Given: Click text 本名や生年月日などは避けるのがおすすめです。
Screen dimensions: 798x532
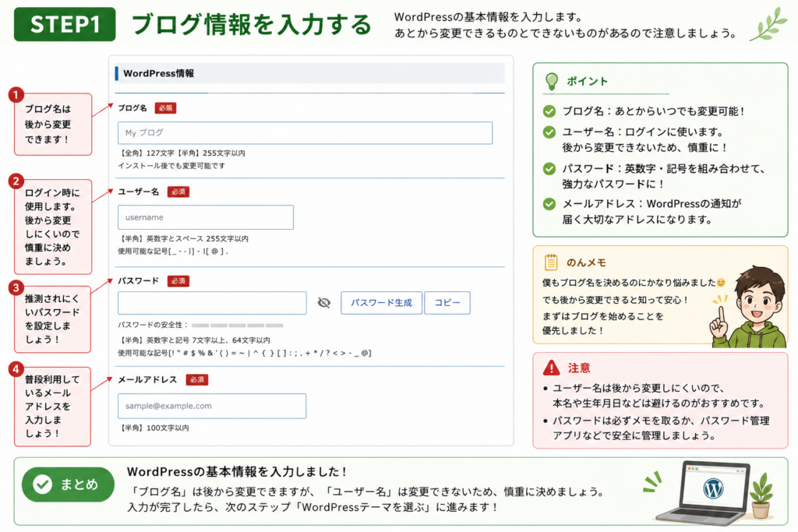Looking at the screenshot, I should point(659,403).
